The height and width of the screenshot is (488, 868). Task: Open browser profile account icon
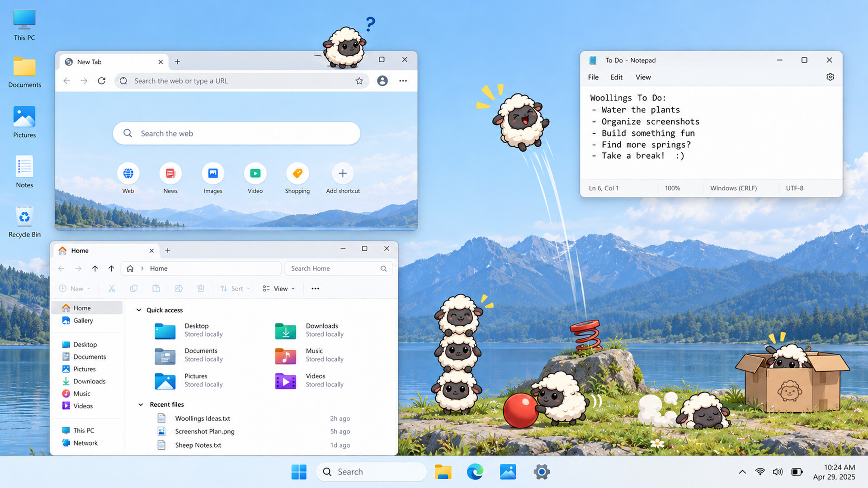click(x=382, y=81)
